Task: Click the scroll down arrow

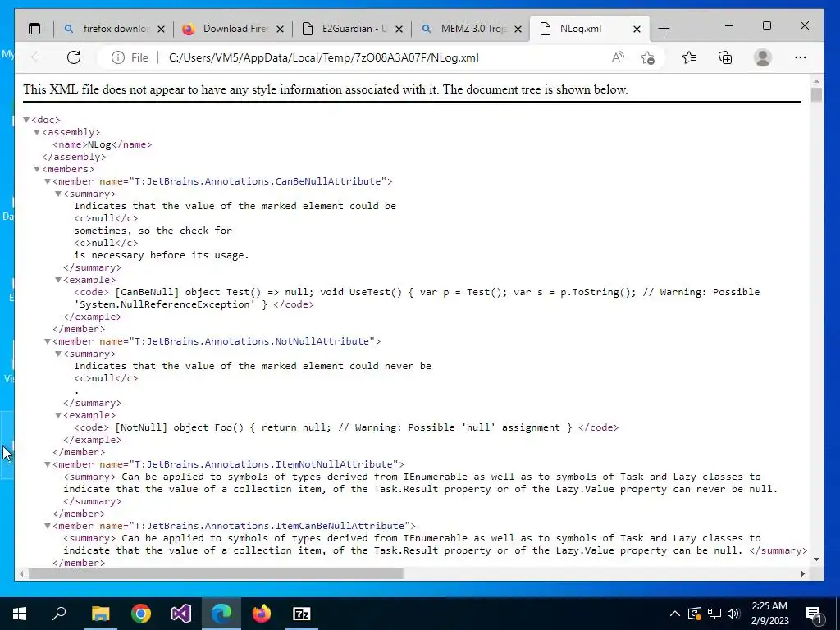Action: pyautogui.click(x=816, y=559)
